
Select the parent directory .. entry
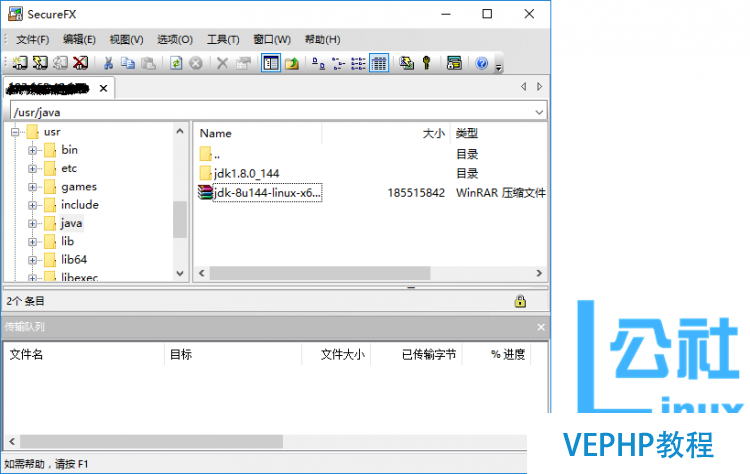(217, 154)
